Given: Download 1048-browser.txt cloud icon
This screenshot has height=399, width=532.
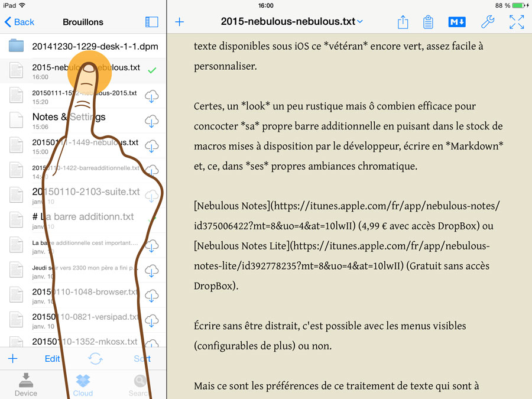Looking at the screenshot, I should point(152,296).
